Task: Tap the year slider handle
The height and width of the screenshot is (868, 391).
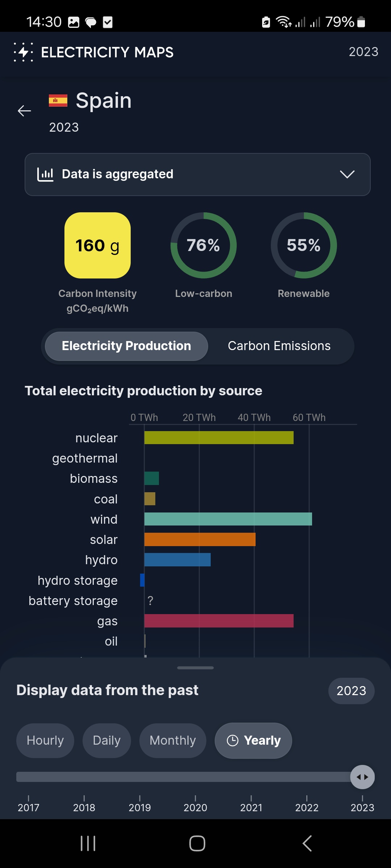Action: (x=362, y=777)
